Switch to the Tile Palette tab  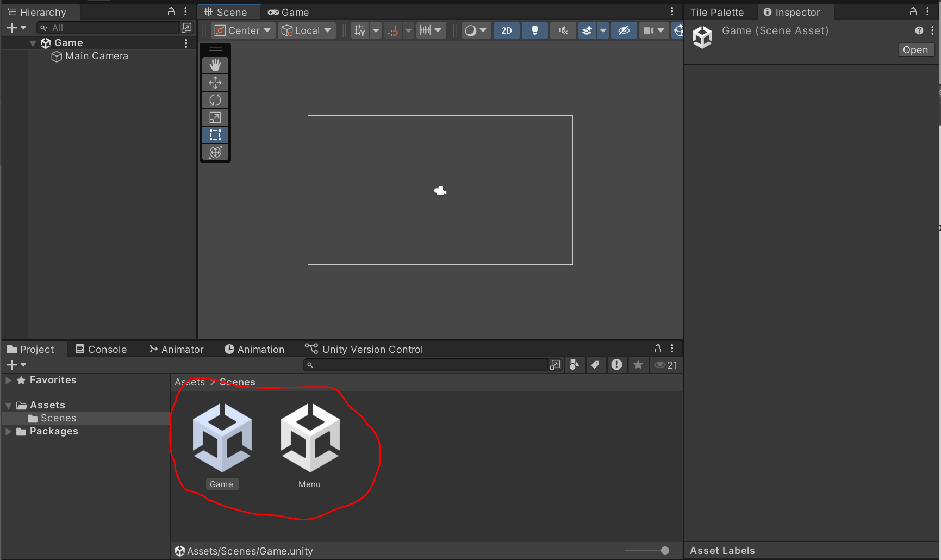[716, 12]
